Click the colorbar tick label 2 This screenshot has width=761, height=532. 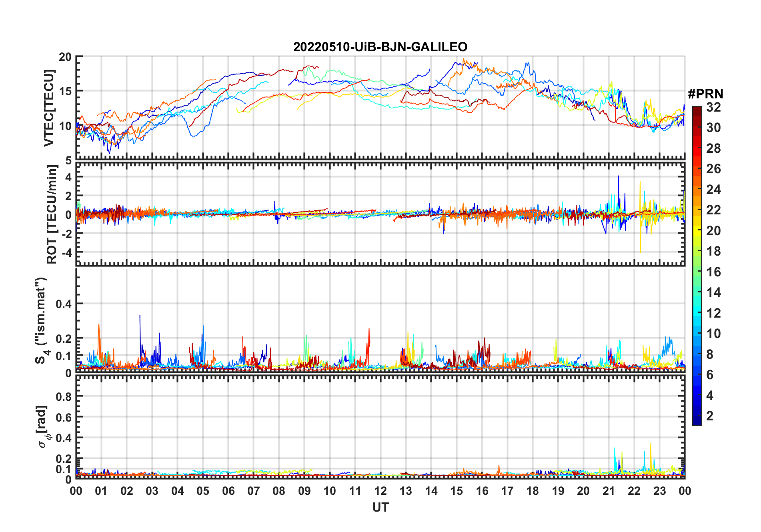coord(710,416)
